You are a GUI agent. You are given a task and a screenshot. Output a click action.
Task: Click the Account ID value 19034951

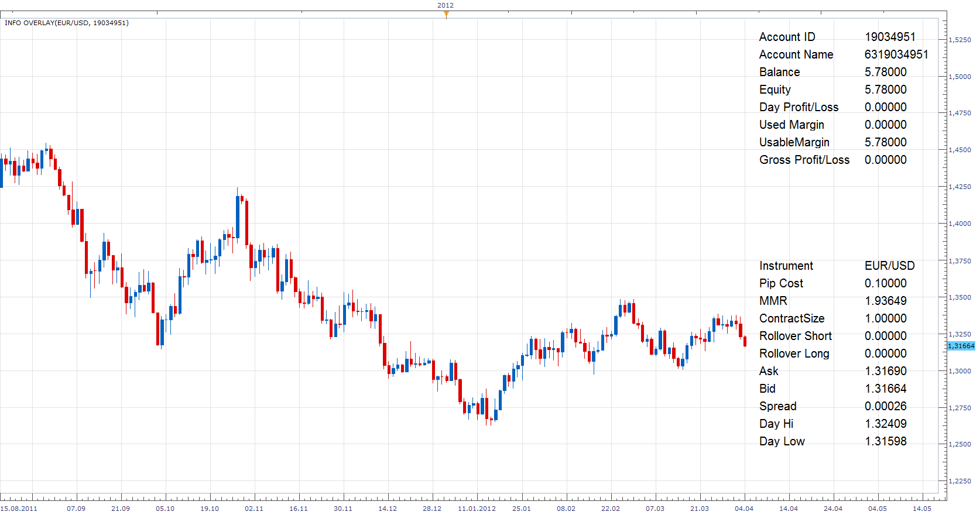[890, 37]
